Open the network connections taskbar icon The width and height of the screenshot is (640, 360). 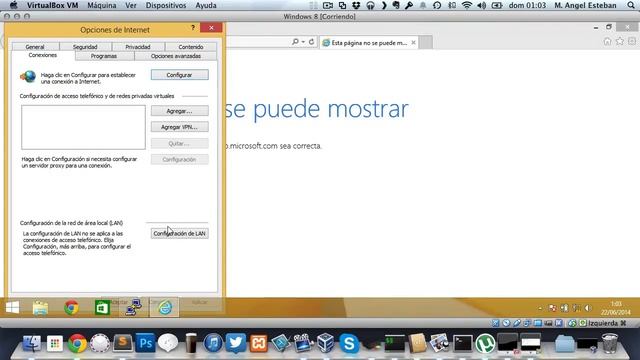coord(133,307)
